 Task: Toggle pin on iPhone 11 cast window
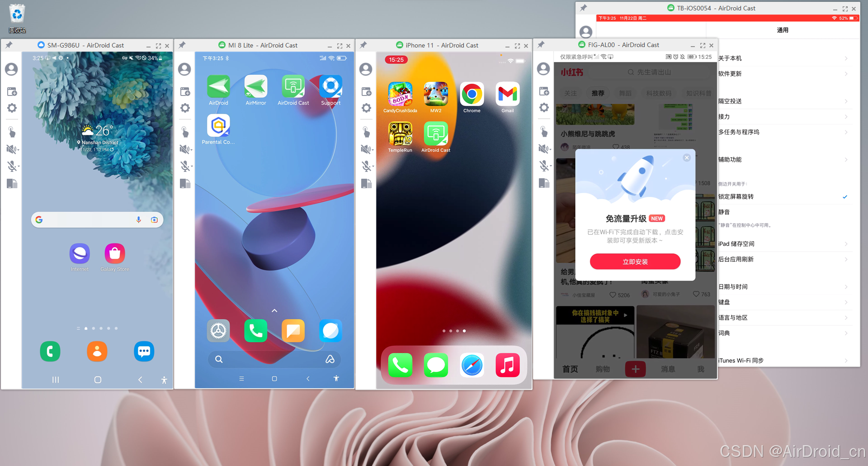pyautogui.click(x=363, y=45)
